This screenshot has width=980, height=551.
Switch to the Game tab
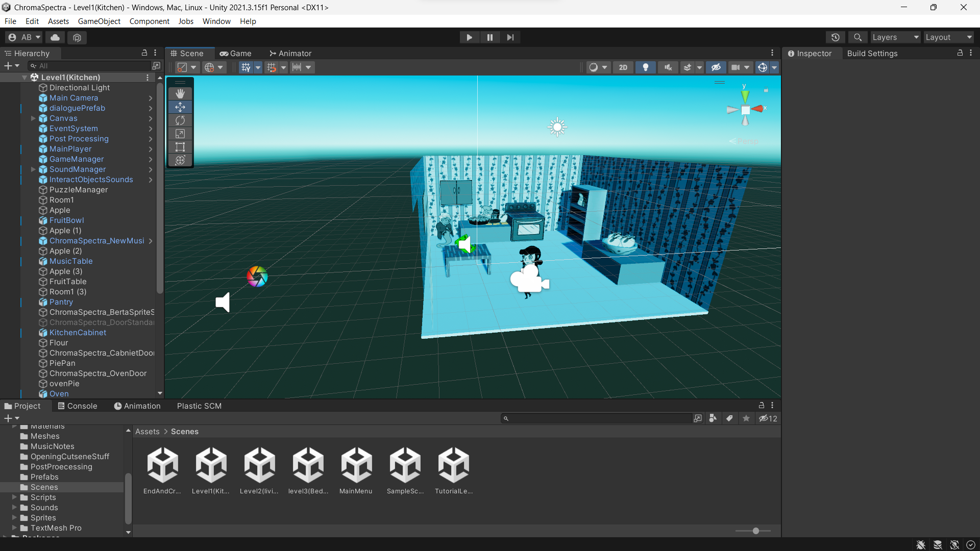point(240,53)
